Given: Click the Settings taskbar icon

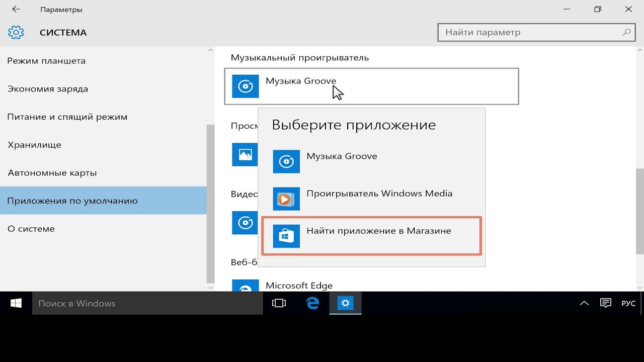Looking at the screenshot, I should [x=345, y=303].
